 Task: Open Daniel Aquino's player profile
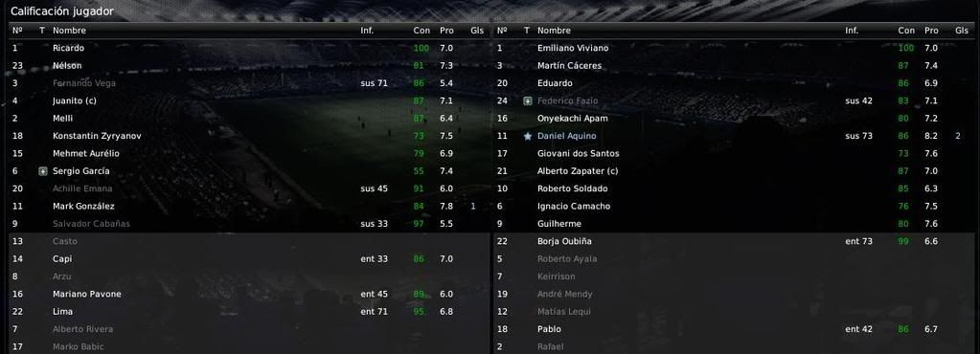pos(567,136)
